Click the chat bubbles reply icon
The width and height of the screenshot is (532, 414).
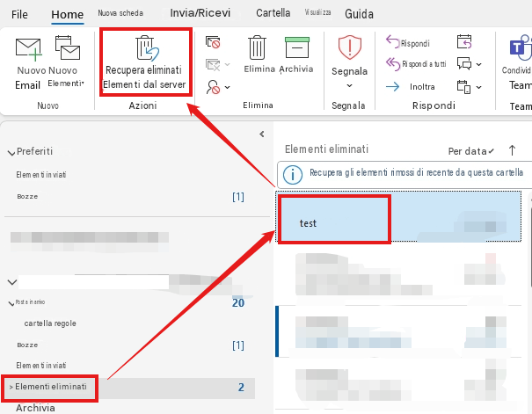[464, 64]
